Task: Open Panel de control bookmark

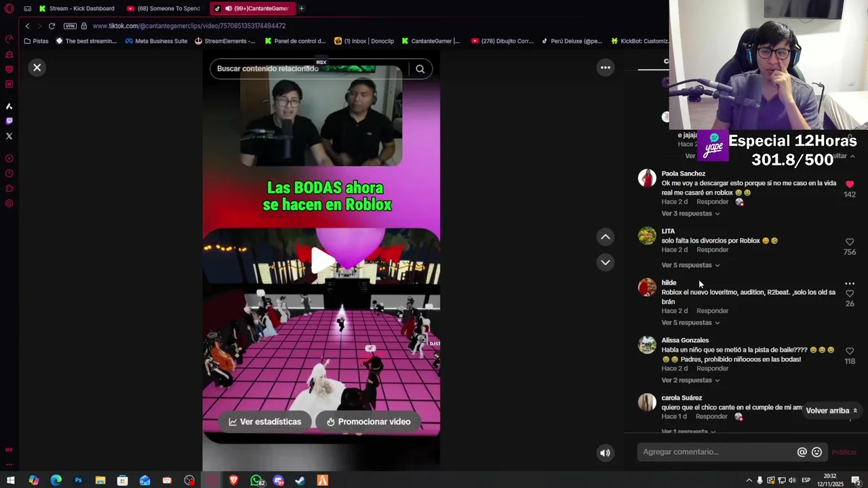Action: pos(296,41)
